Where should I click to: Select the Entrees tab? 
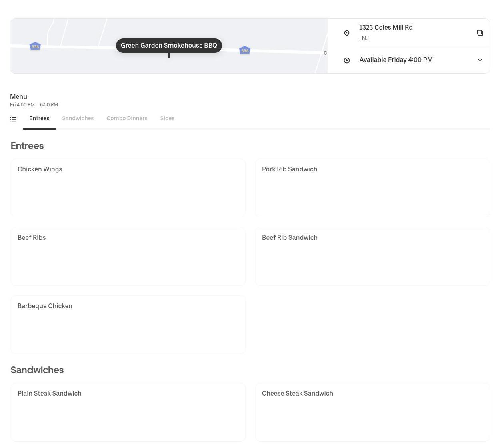(39, 119)
